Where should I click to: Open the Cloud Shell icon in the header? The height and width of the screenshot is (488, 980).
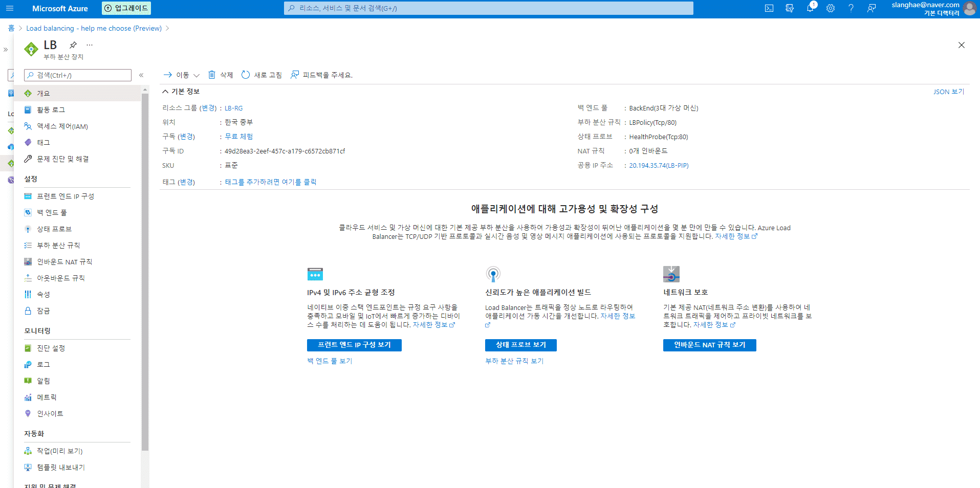[x=769, y=8]
